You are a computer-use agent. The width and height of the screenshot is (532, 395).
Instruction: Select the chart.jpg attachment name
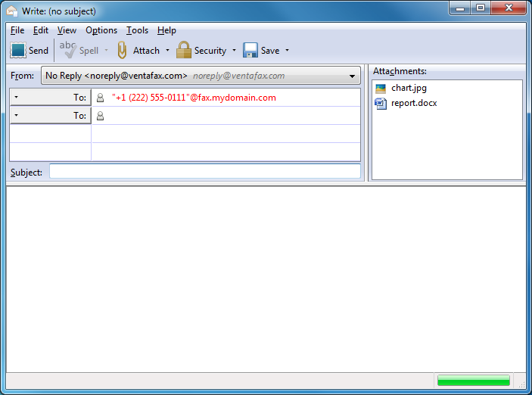(409, 89)
